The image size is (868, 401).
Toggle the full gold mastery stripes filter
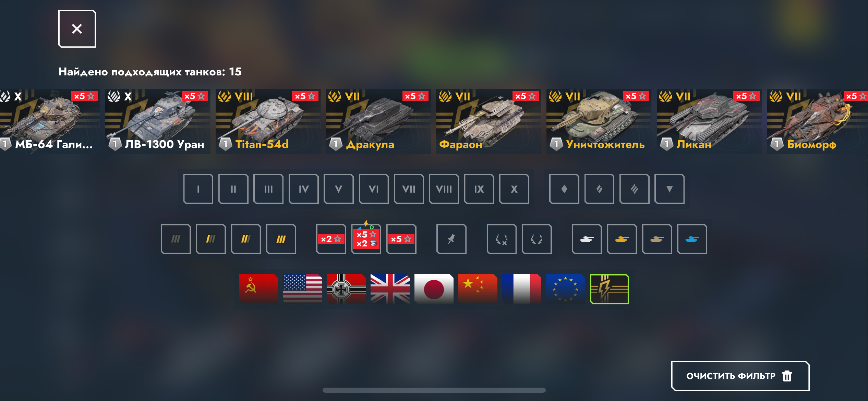281,239
